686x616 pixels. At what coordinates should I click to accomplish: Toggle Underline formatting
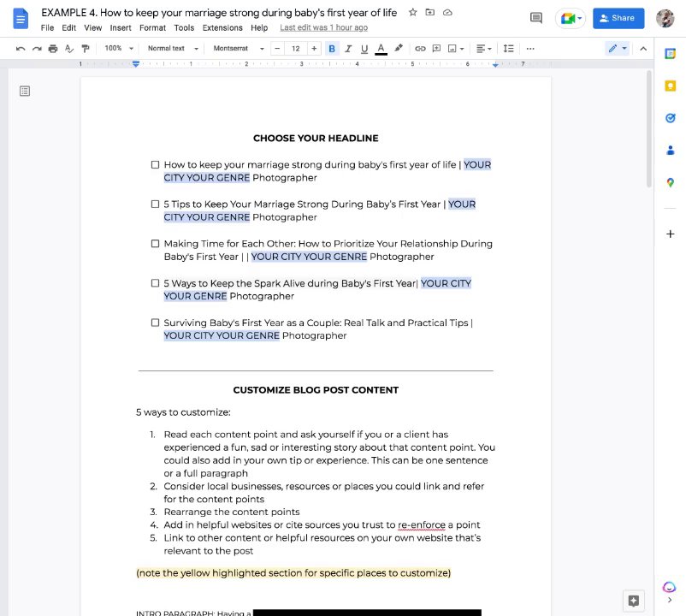[364, 49]
